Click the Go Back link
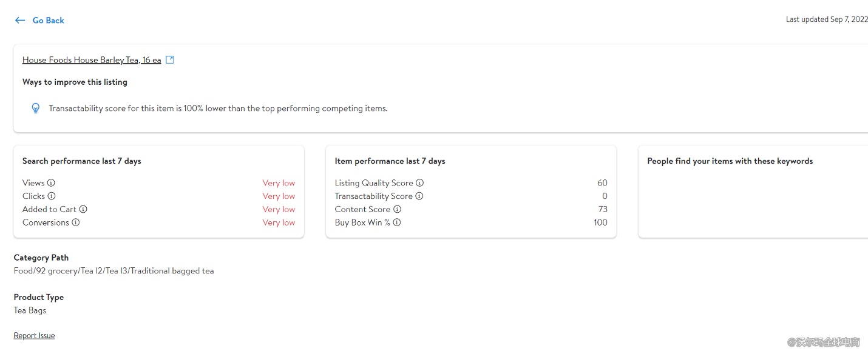Screen dimensions: 868x354 pyautogui.click(x=48, y=21)
